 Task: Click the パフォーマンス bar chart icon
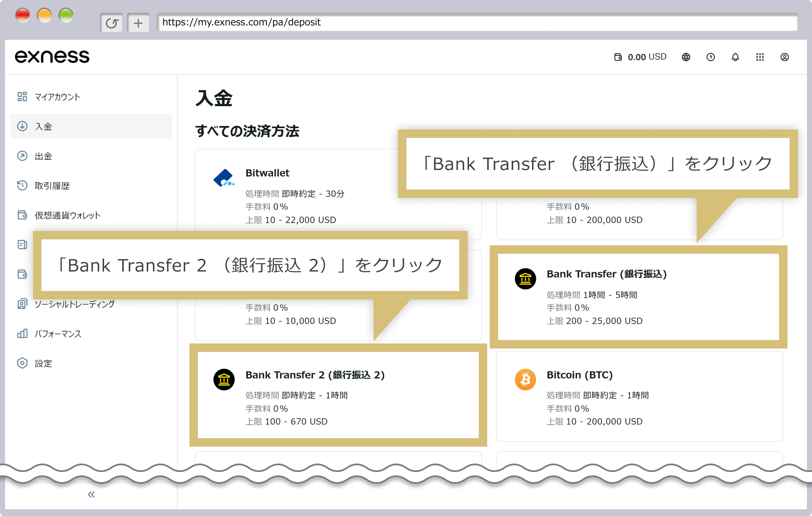[x=22, y=334]
